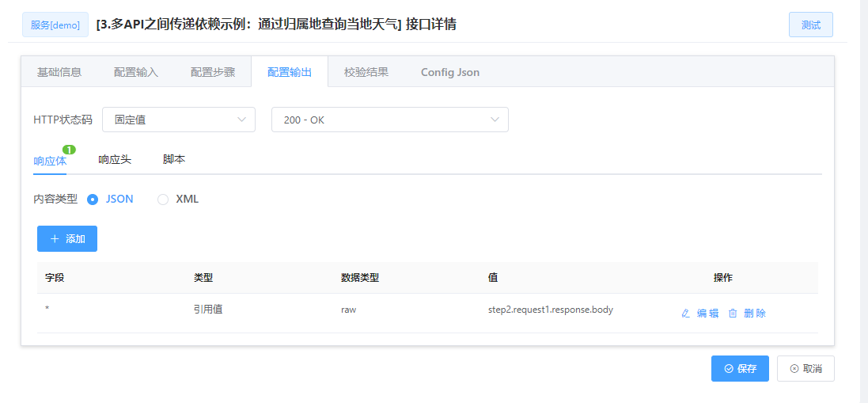This screenshot has width=868, height=403.
Task: Click the HTTP状态码 label
Action: 63,120
